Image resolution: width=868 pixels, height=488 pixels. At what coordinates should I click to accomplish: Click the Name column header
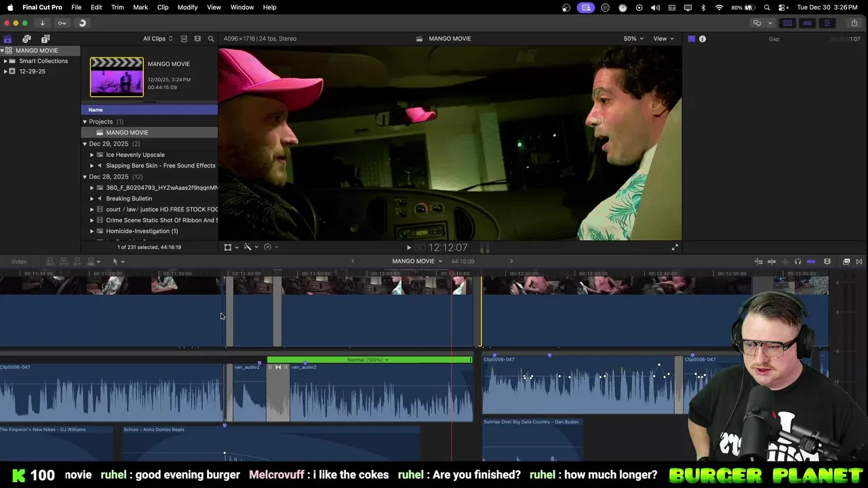(x=150, y=110)
